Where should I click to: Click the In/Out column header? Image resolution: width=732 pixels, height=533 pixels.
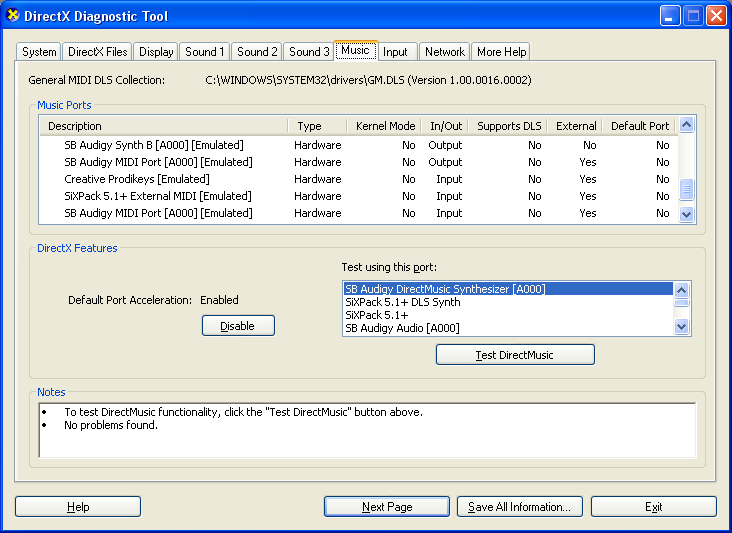(445, 126)
